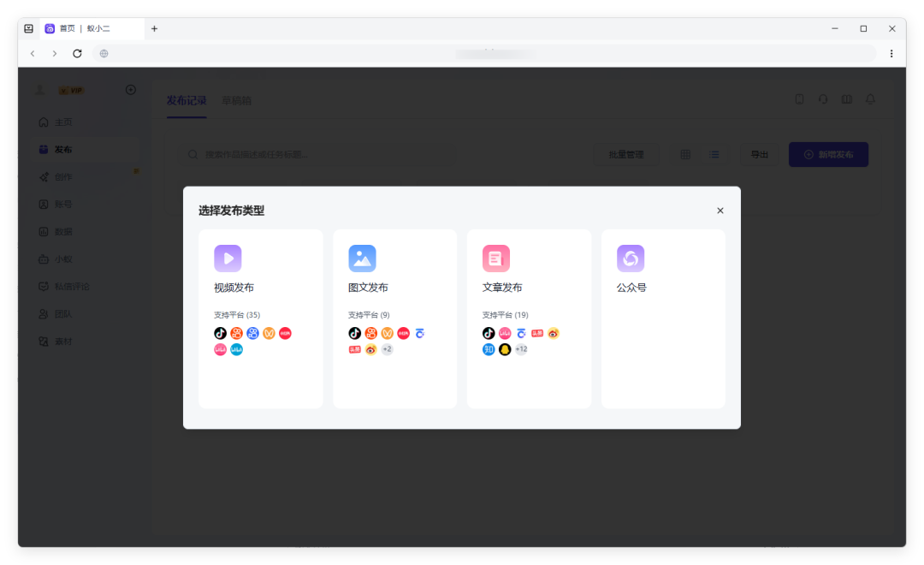
Task: Select the 首页 | 蚁小二 browser tab
Action: click(92, 28)
